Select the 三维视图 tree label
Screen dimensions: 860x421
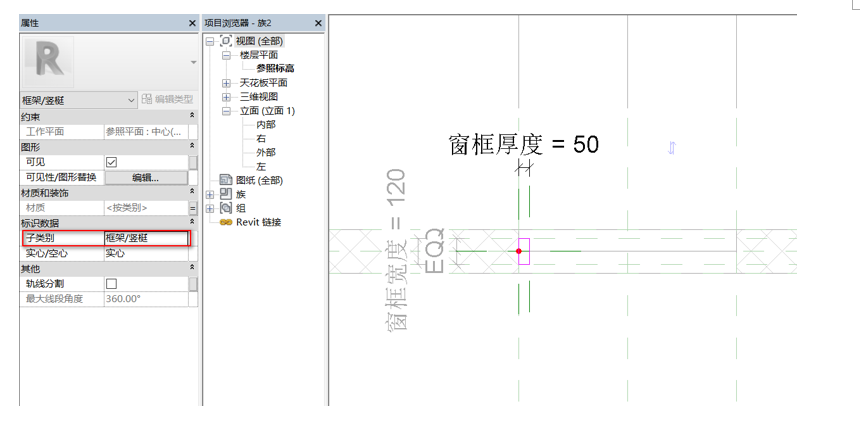[x=259, y=97]
